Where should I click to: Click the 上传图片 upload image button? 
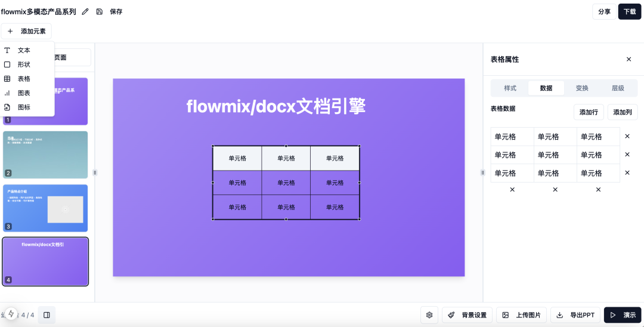[522, 315]
